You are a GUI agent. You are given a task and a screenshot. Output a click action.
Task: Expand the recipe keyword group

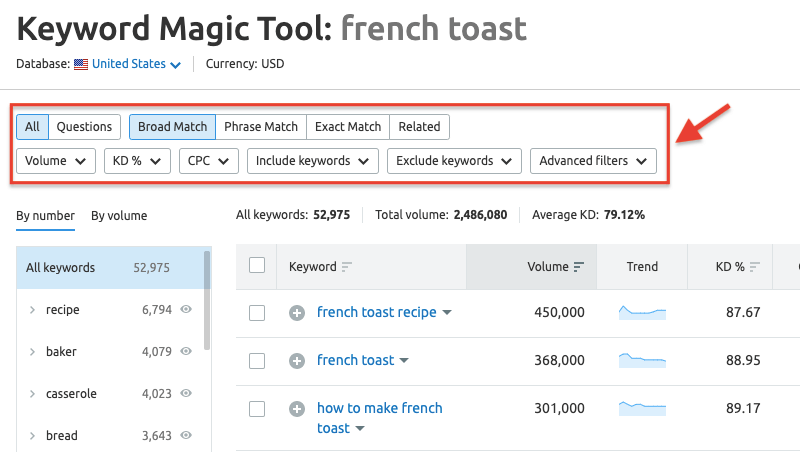click(x=32, y=310)
